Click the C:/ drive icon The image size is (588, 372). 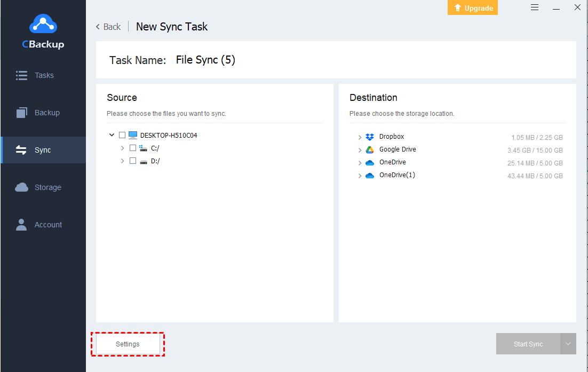(143, 148)
